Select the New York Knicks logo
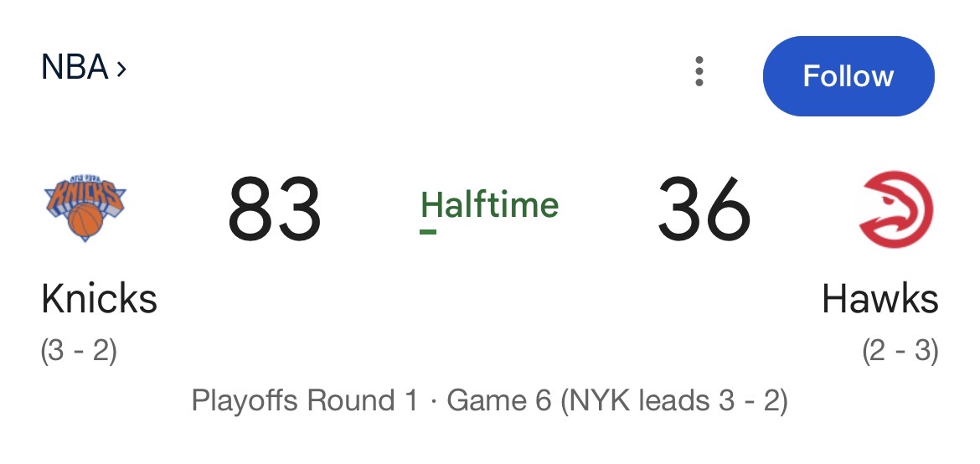 tap(85, 208)
